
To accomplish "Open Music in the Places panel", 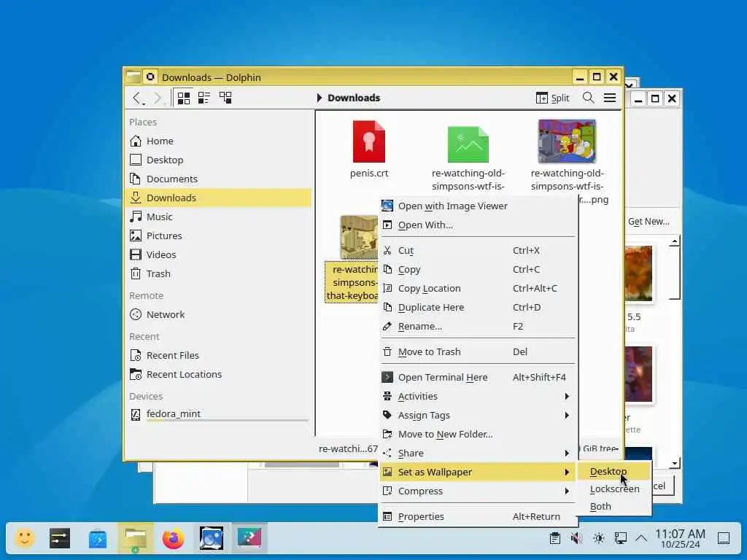I will 219,217.
